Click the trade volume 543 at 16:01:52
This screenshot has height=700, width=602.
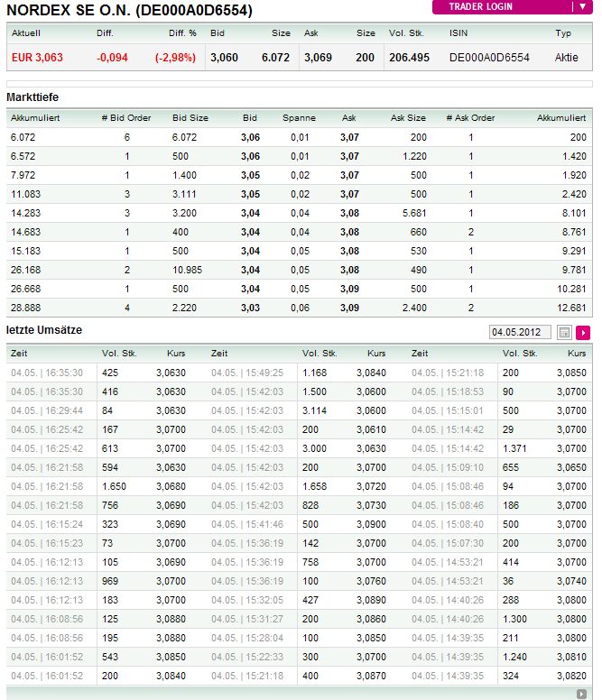pos(110,657)
